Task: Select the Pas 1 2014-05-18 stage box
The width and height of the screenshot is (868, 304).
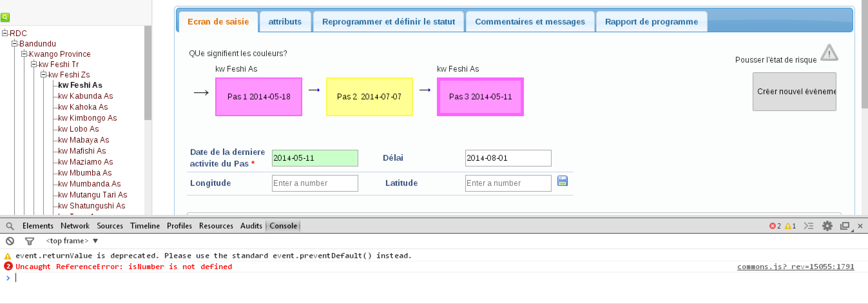Action: [x=258, y=97]
